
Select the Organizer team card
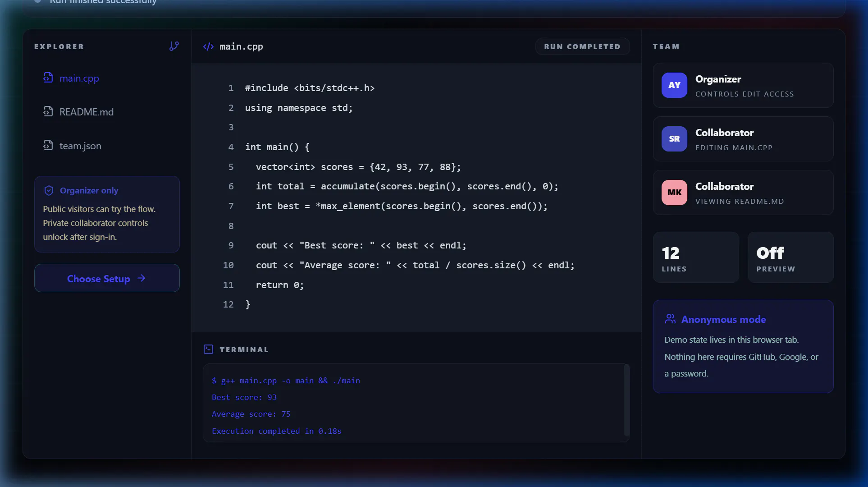[x=743, y=85]
